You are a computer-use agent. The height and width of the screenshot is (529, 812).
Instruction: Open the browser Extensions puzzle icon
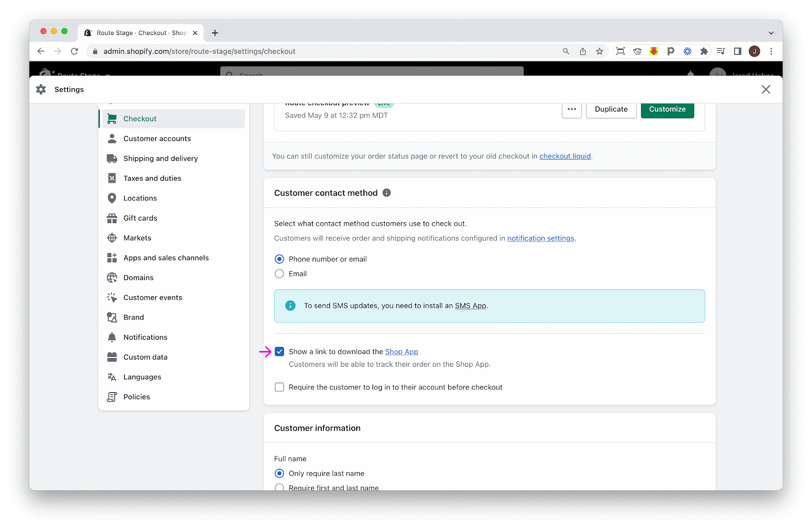click(x=704, y=51)
